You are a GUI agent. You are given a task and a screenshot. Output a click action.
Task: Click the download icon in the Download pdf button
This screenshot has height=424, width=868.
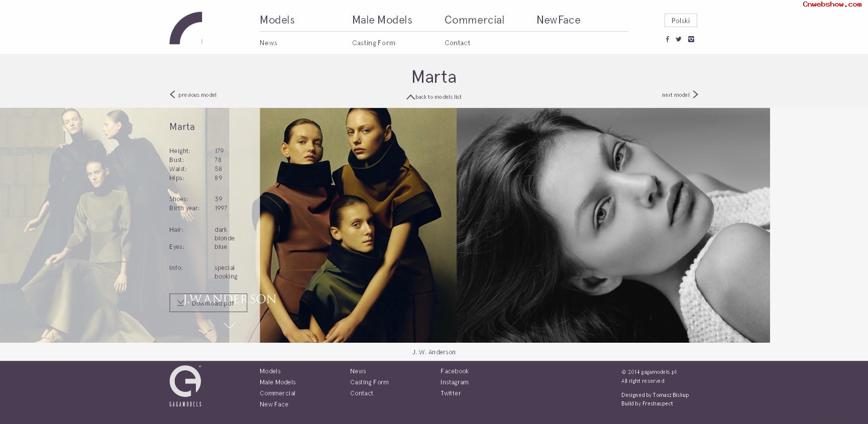pyautogui.click(x=181, y=303)
